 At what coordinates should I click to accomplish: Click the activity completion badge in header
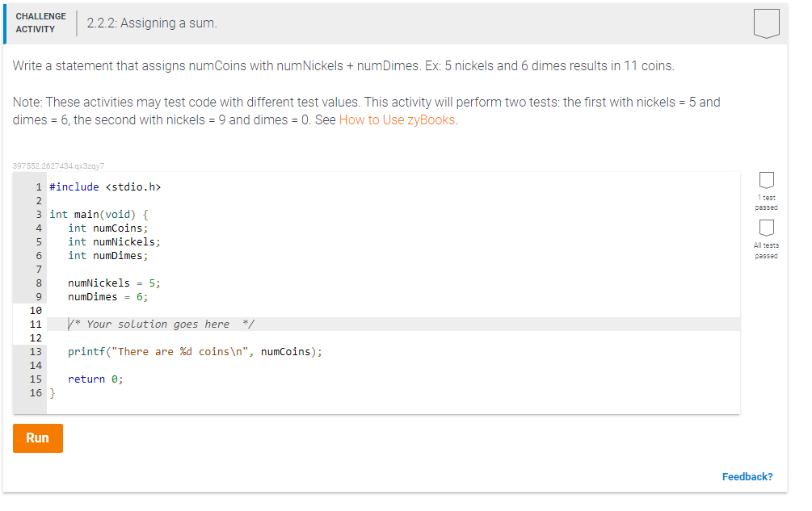[767, 23]
